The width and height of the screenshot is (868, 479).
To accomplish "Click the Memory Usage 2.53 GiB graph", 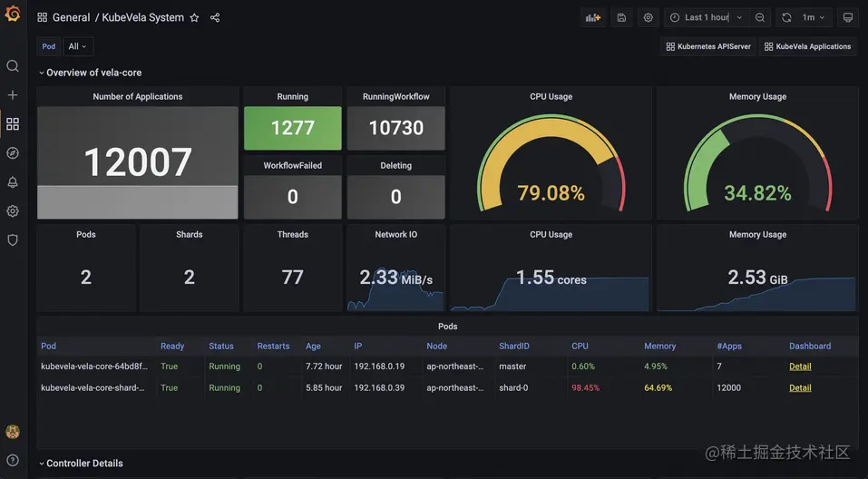I will (757, 277).
